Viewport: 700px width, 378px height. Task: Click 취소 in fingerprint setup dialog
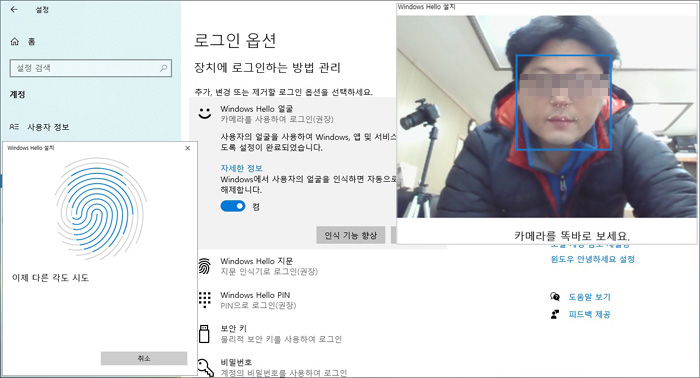(144, 358)
